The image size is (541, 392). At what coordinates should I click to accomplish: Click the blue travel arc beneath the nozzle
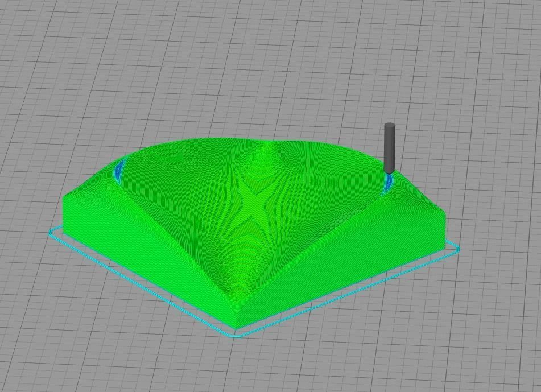pos(388,184)
